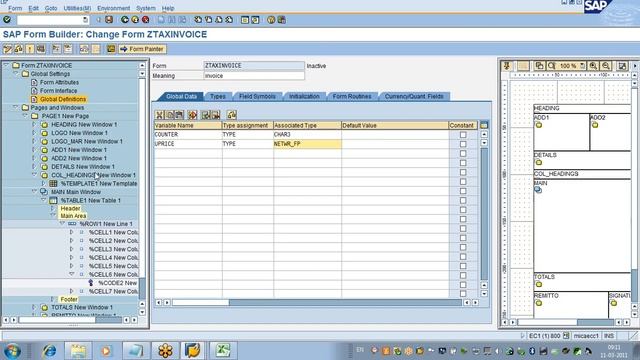640x360 pixels.
Task: Tick the Constant checkbox in ninth table row
Action: tap(463, 210)
